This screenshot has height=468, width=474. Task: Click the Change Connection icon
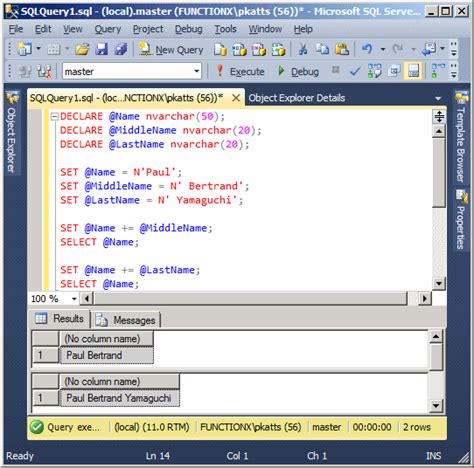tap(44, 71)
